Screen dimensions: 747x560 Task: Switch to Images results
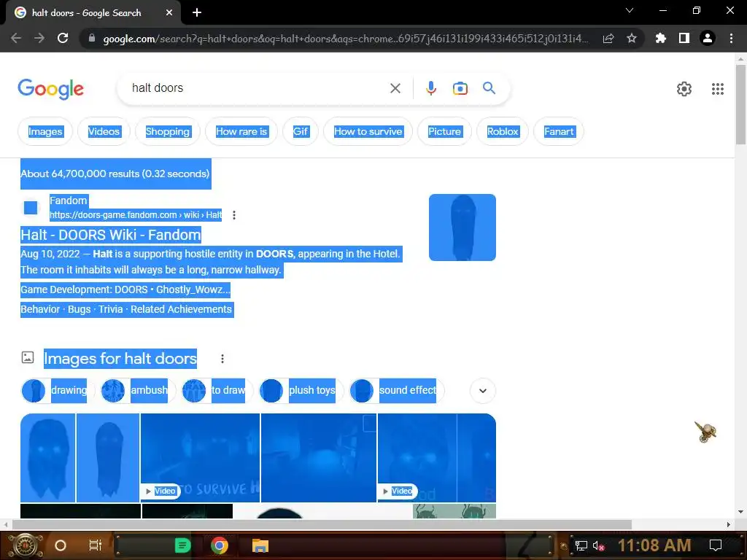(x=45, y=131)
